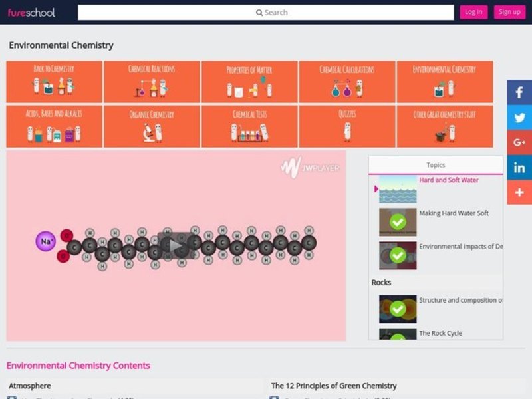Click the Twitter share icon
Screen dimensions: 532x399
pyautogui.click(x=519, y=118)
